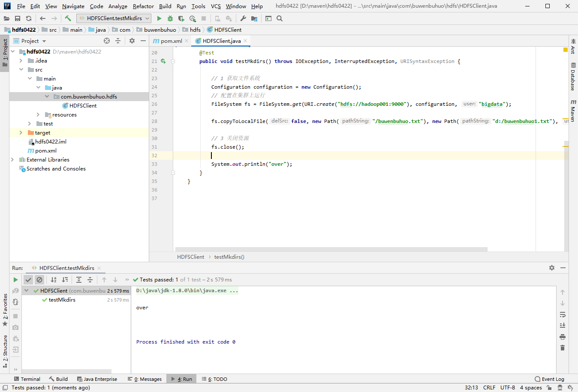
Task: Click the 4 spaces indent setting
Action: (x=531, y=388)
